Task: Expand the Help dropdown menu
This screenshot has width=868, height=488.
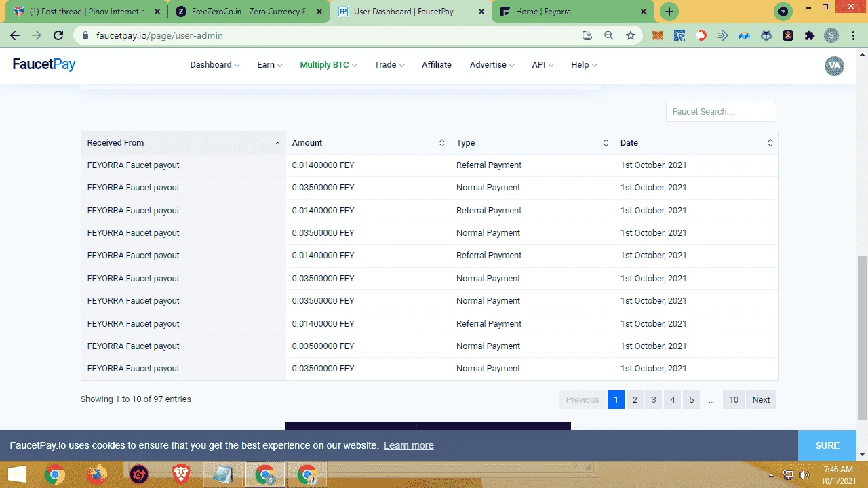Action: click(584, 65)
